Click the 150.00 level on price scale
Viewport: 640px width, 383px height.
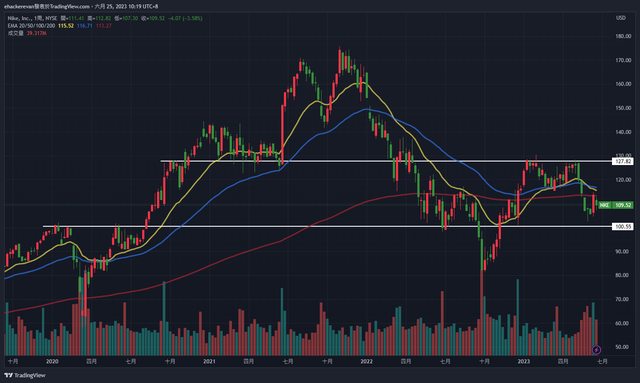coord(623,108)
